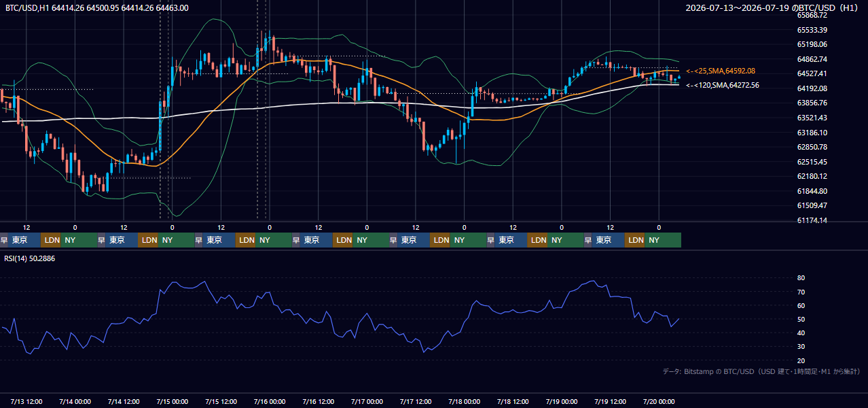Click price axis label 65533.39
The width and height of the screenshot is (868, 408).
pyautogui.click(x=812, y=30)
